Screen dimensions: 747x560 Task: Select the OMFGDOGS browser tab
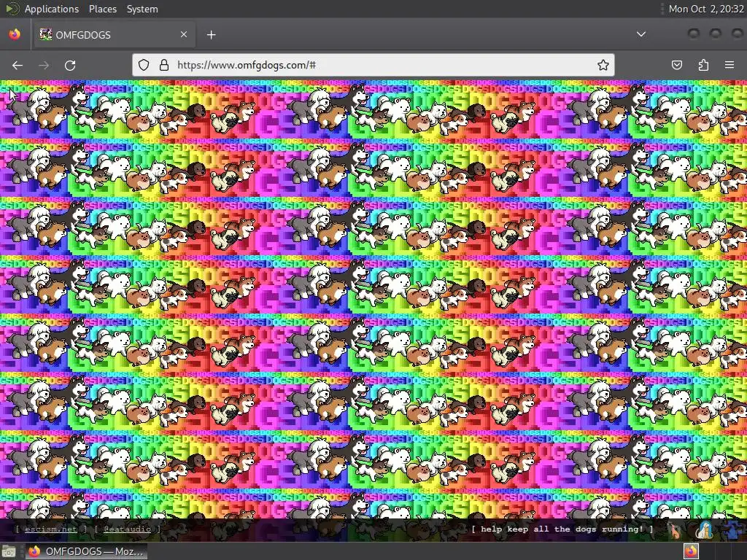click(x=113, y=35)
